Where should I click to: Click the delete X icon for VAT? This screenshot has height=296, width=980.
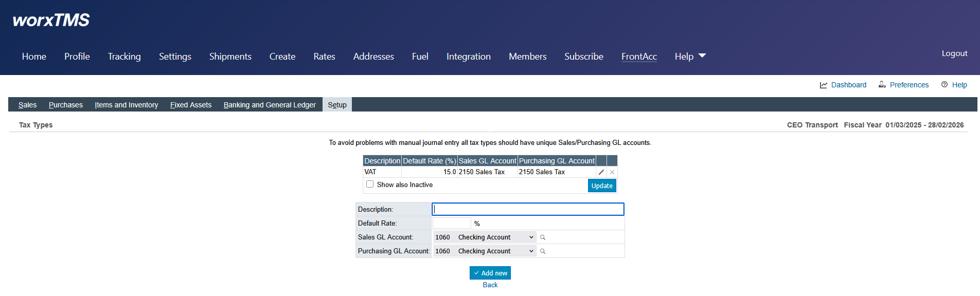click(x=612, y=172)
